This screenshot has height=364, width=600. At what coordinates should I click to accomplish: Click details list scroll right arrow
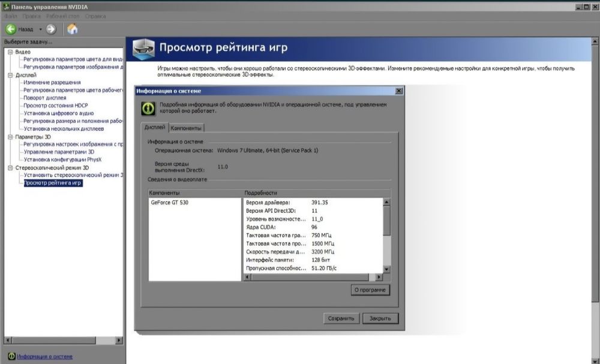[379, 277]
